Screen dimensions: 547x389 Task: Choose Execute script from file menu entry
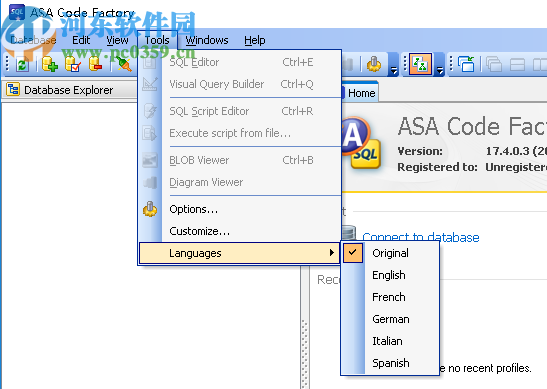tap(240, 133)
